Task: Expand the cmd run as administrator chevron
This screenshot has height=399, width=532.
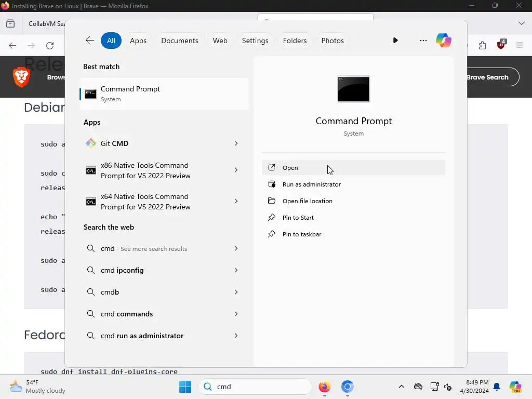Action: pos(236,336)
